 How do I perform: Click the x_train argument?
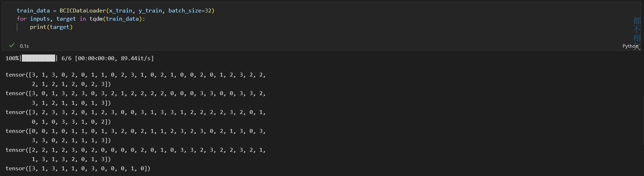click(121, 11)
